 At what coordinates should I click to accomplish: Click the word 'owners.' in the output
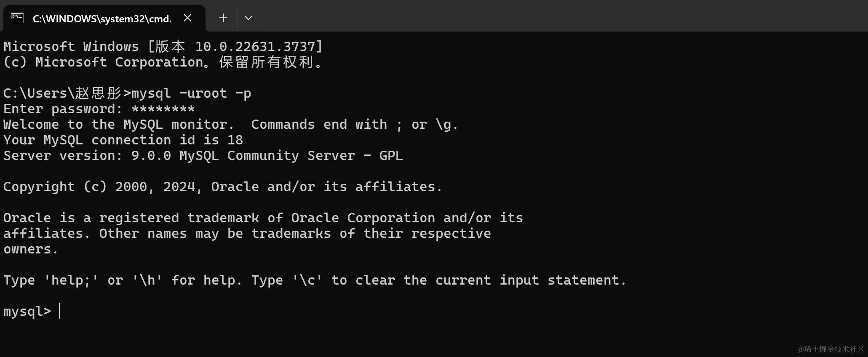tap(31, 249)
